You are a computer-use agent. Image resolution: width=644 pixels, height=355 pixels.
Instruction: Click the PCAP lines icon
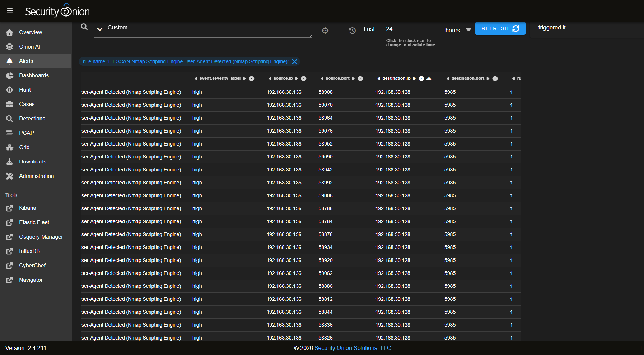(x=10, y=133)
